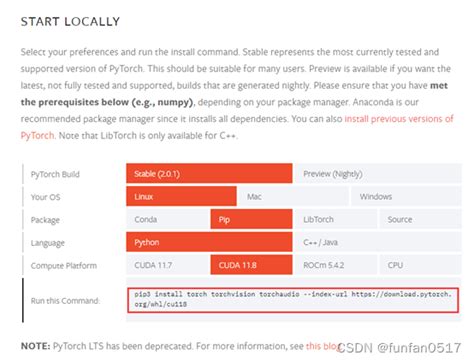Select the Stable (2.0.1) build option

pyautogui.click(x=209, y=173)
